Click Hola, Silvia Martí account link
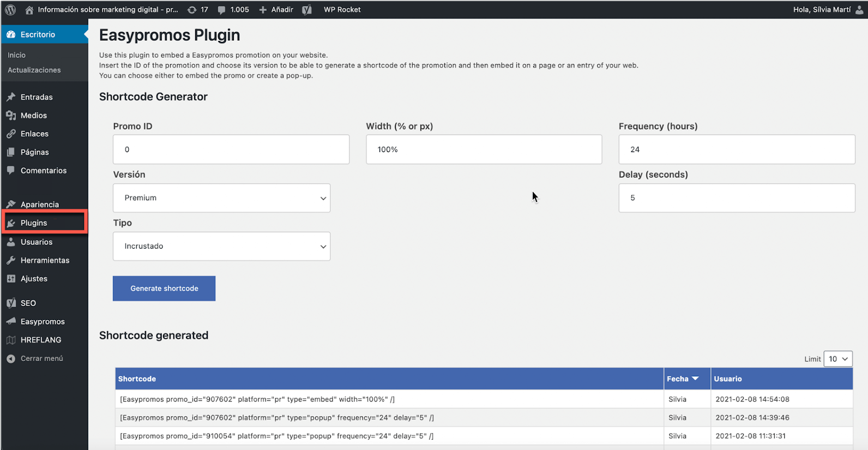 click(x=822, y=10)
